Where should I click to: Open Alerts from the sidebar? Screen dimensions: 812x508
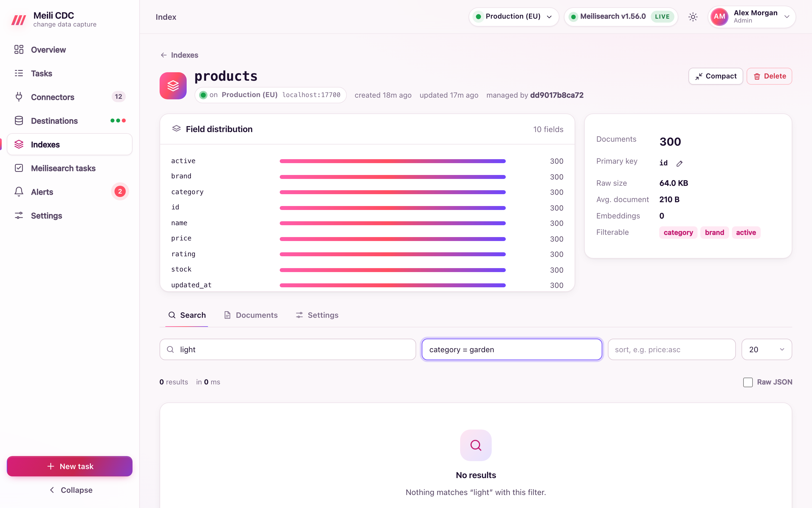(x=69, y=192)
